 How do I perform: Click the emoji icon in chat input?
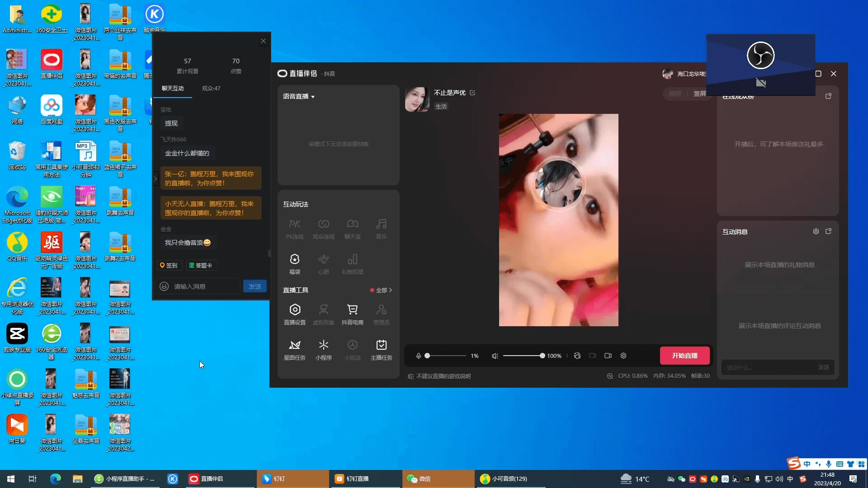164,286
